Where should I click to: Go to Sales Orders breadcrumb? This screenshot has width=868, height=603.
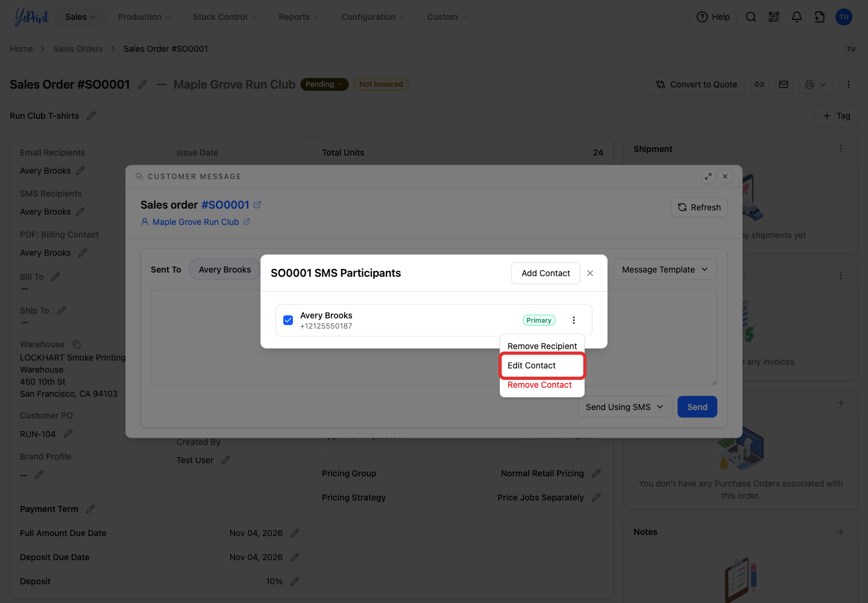coord(78,49)
